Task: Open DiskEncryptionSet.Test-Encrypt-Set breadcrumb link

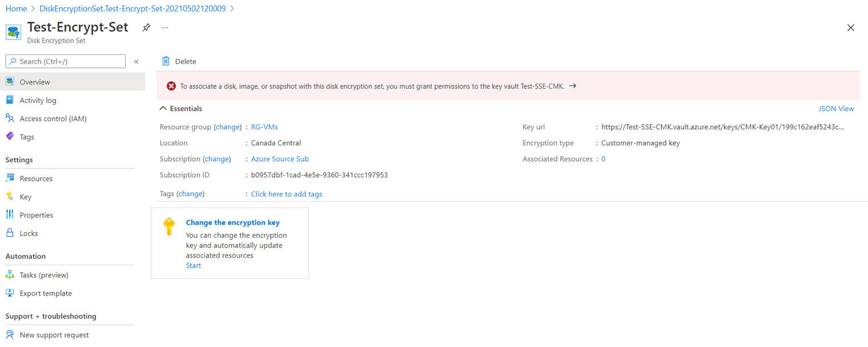Action: coord(132,9)
